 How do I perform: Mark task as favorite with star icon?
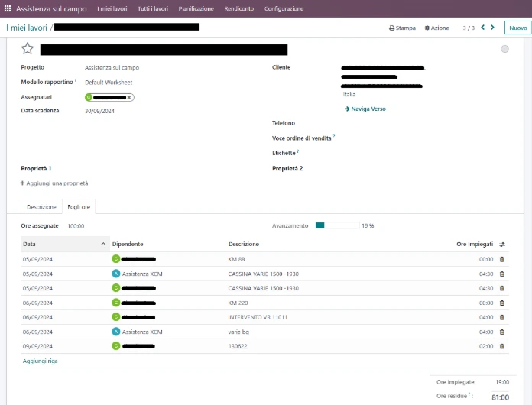click(28, 49)
